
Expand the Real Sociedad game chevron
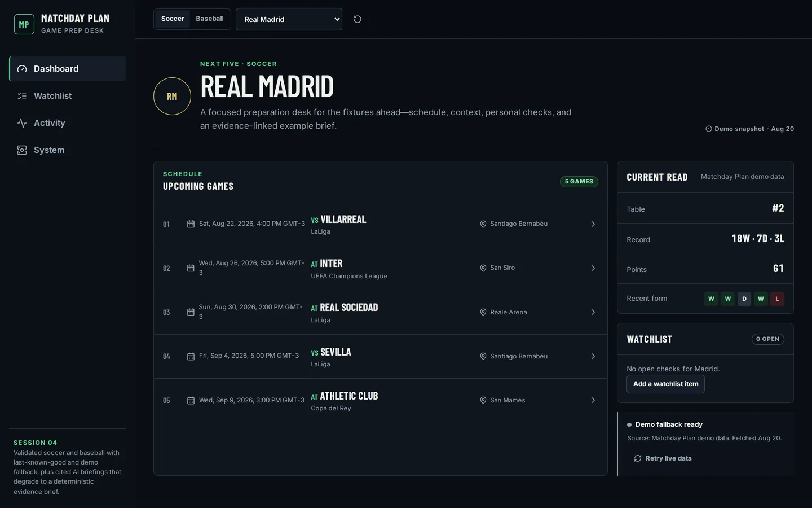[x=593, y=312]
